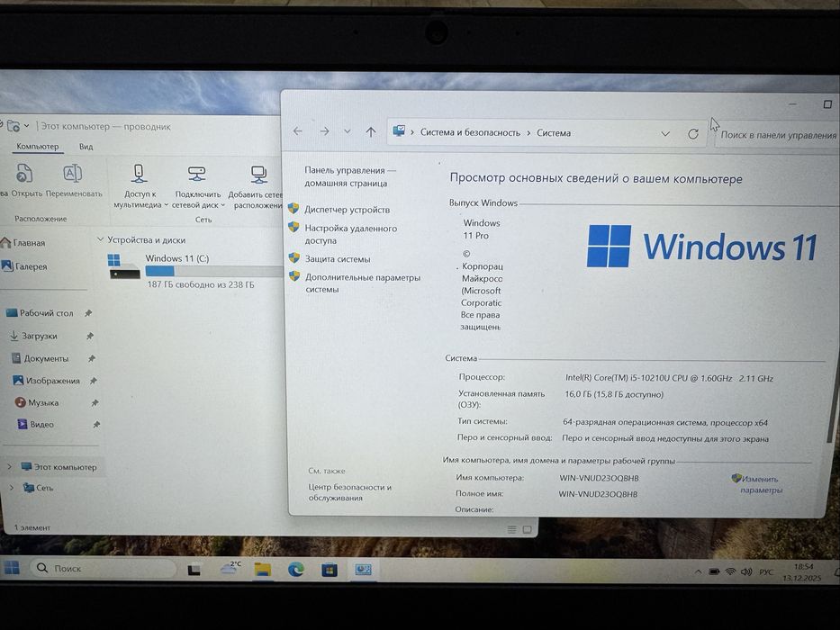
Task: Select Этот компьютер in Explorer sidebar
Action: tap(59, 466)
